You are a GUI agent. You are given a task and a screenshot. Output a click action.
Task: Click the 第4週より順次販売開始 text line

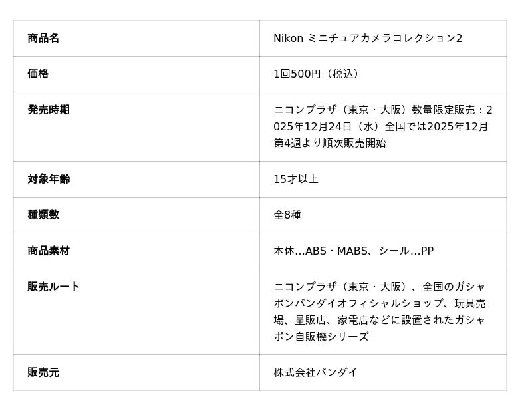(329, 143)
